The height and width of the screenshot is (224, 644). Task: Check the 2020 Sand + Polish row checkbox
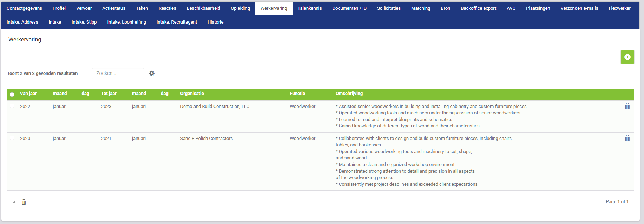click(12, 138)
